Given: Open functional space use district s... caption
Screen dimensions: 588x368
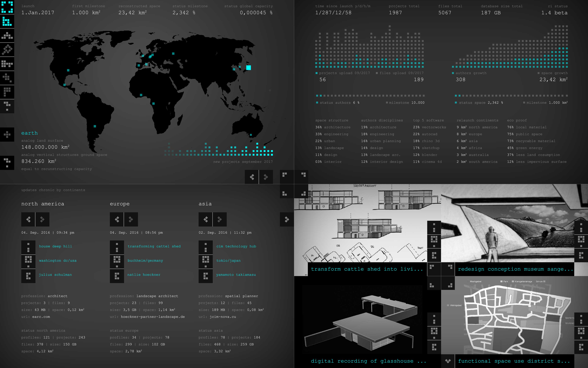Looking at the screenshot, I should tap(514, 361).
